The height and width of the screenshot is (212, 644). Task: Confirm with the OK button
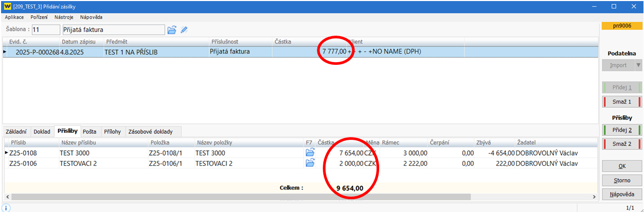622,166
